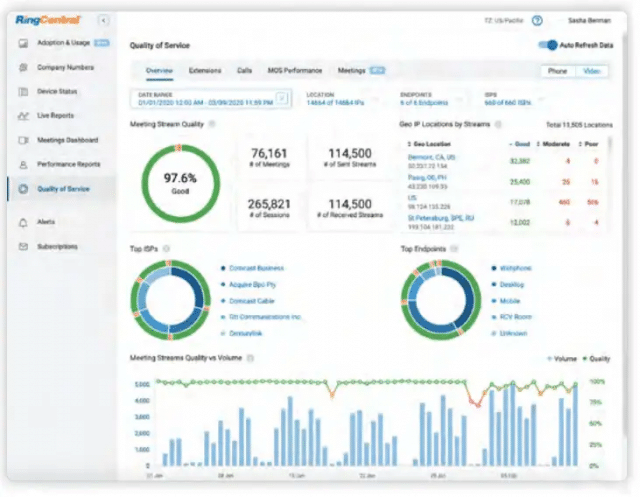The width and height of the screenshot is (640, 497).
Task: Collapse the left sidebar with the arrow button
Action: (105, 20)
